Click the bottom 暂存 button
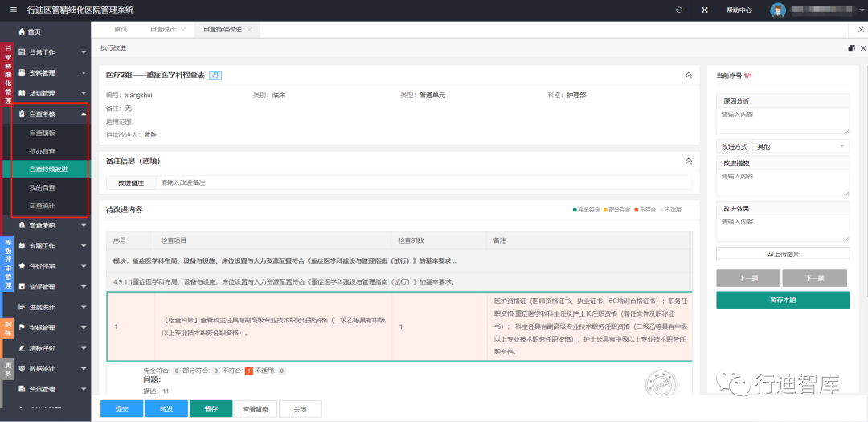The height and width of the screenshot is (422, 868). click(211, 408)
